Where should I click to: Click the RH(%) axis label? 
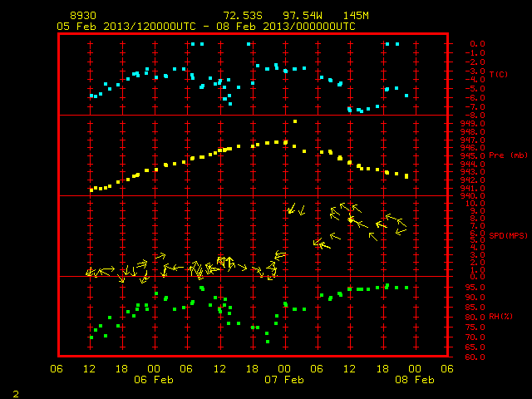point(500,316)
